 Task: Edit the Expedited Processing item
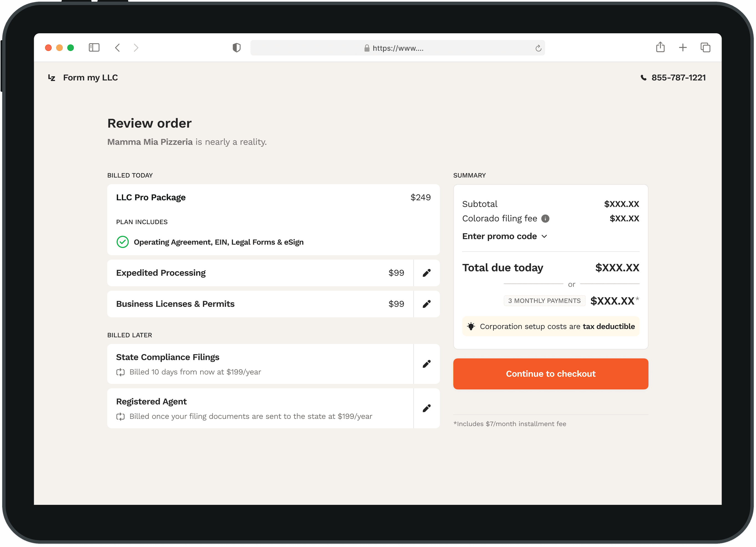(x=426, y=273)
